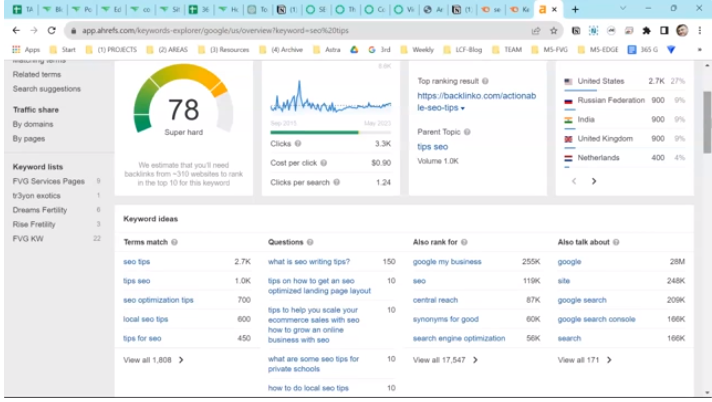The image size is (712, 402).
Task: Open the tr3yon exotics keyword list
Action: 36,196
